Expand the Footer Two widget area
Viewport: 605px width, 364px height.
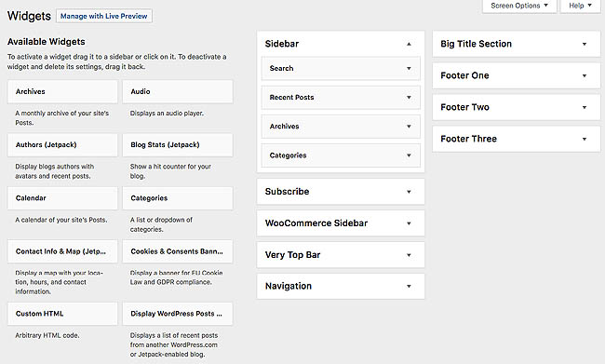coord(517,107)
